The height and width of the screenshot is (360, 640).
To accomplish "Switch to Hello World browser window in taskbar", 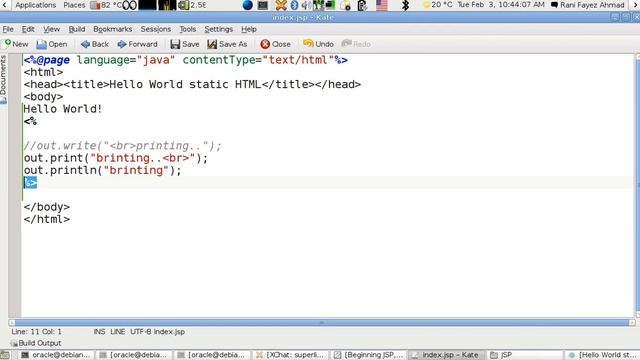I will click(x=603, y=355).
